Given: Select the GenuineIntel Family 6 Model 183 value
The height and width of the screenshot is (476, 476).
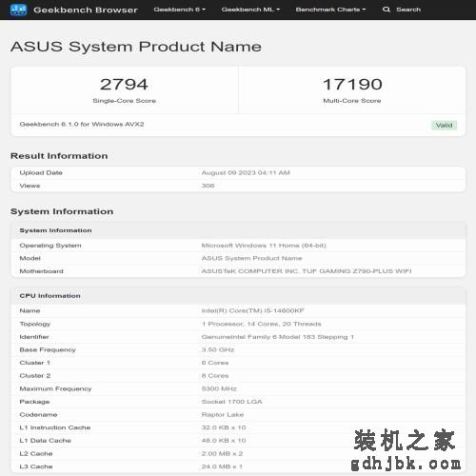Looking at the screenshot, I should [x=278, y=337].
